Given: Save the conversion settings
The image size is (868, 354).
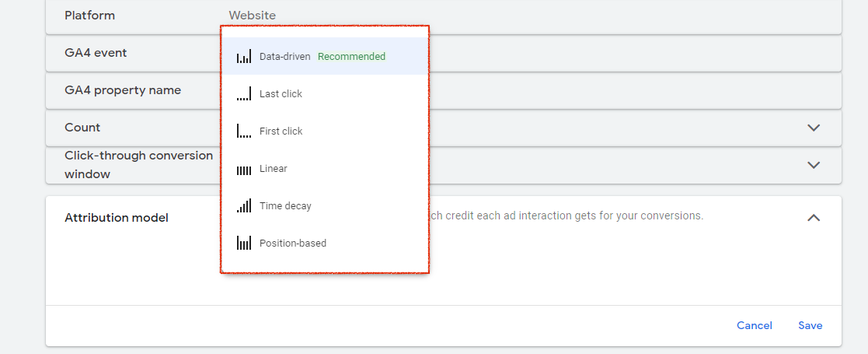Looking at the screenshot, I should point(810,326).
